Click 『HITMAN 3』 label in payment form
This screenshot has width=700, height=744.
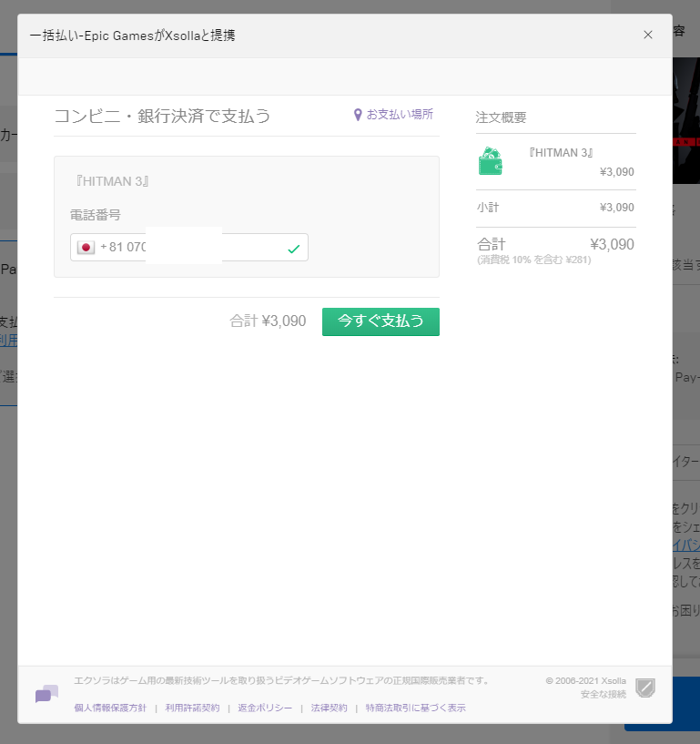point(112,181)
